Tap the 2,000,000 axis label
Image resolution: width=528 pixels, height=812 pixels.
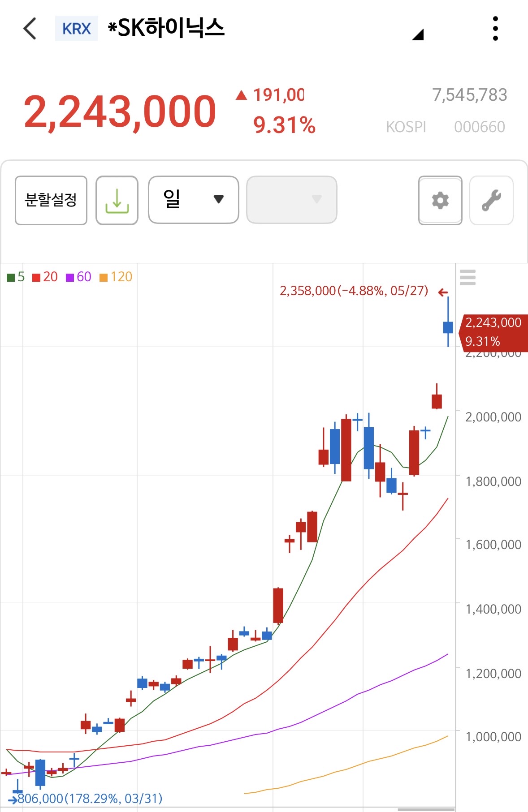click(x=493, y=417)
